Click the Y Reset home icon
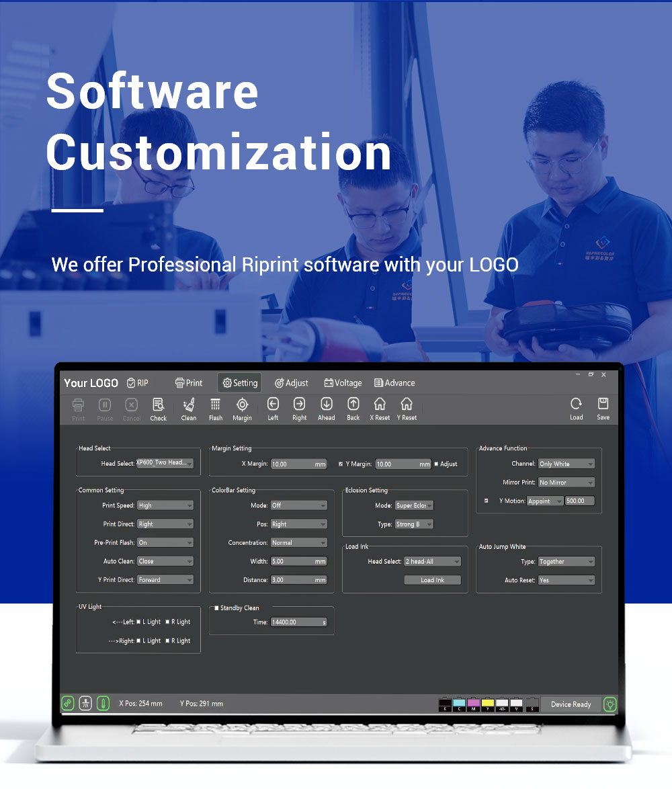The image size is (672, 789). pos(407,409)
